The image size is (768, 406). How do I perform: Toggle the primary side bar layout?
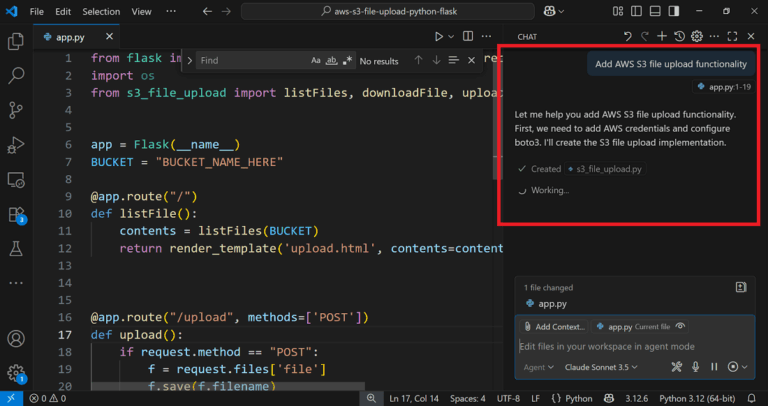pos(636,11)
